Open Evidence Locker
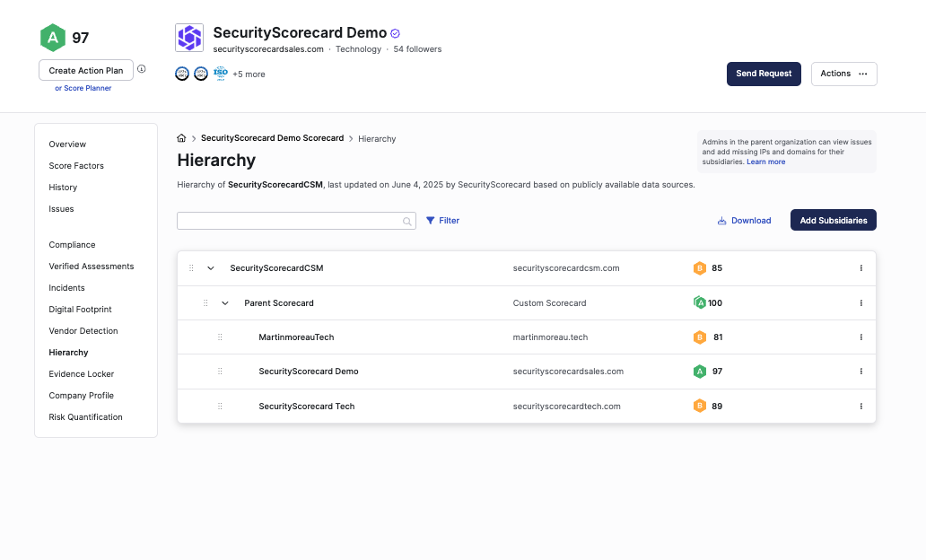The height and width of the screenshot is (560, 926). [82, 374]
